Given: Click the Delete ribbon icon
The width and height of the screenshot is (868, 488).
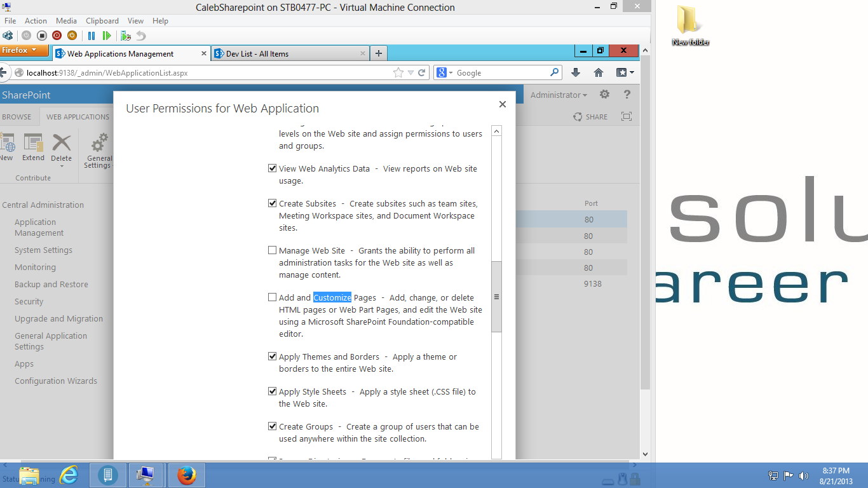Looking at the screenshot, I should pyautogui.click(x=62, y=147).
